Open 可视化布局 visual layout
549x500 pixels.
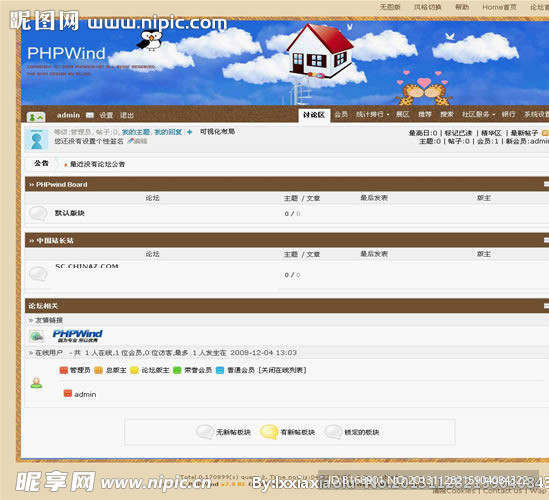(217, 132)
